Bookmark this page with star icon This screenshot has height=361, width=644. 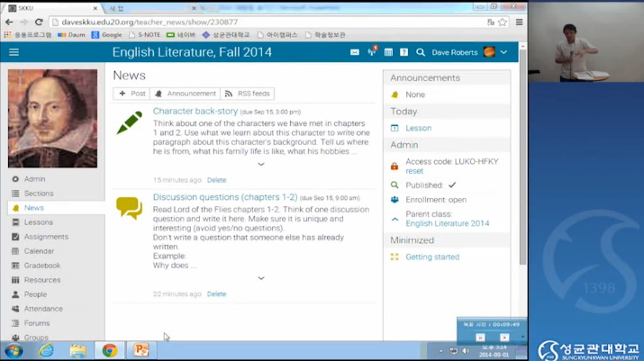503,23
